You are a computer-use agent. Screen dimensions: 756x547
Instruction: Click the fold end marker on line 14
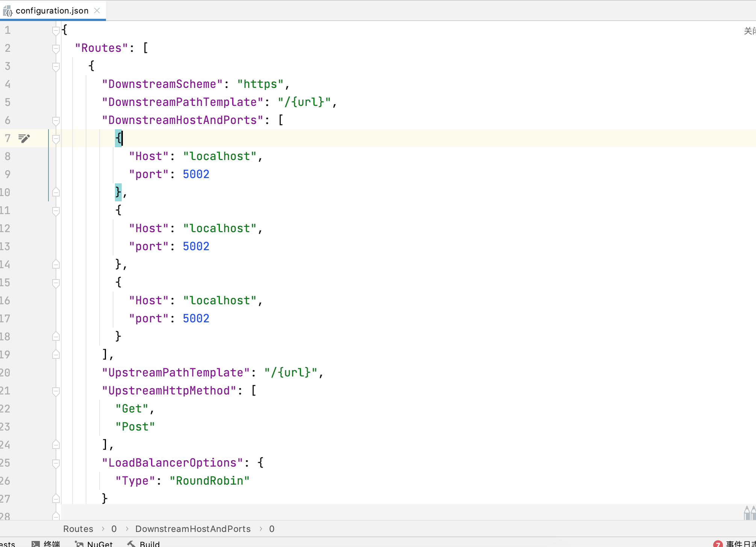coord(56,264)
